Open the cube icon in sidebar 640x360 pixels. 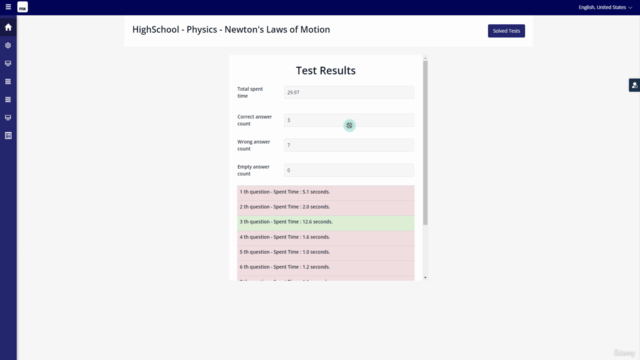(x=8, y=45)
